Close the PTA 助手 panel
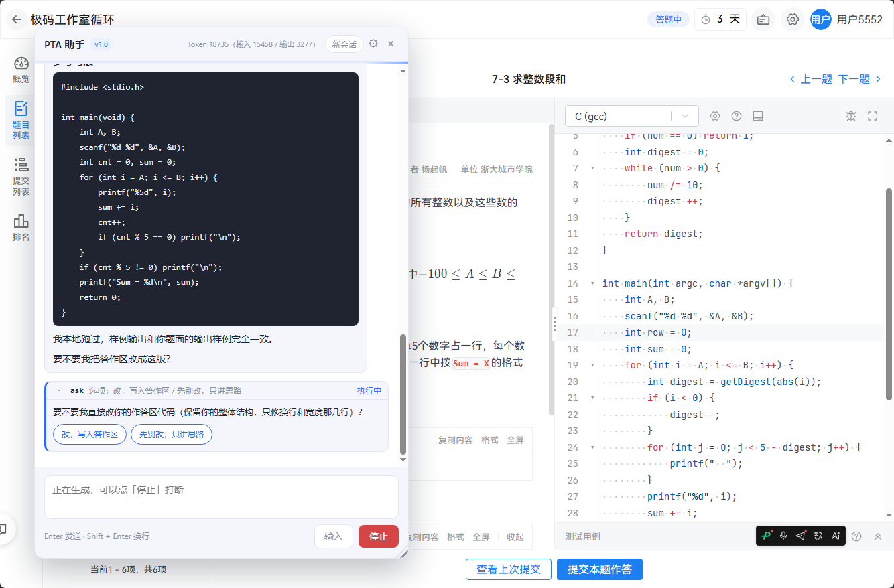The height and width of the screenshot is (588, 894). coord(391,44)
